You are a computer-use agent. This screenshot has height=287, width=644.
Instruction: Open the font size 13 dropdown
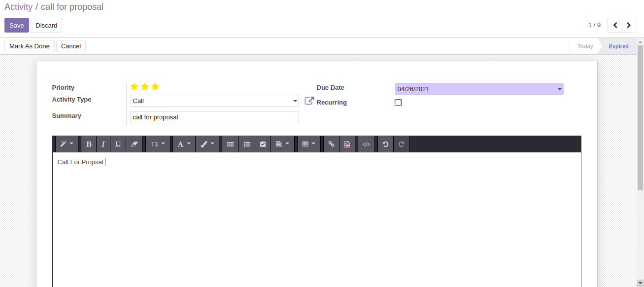click(158, 144)
